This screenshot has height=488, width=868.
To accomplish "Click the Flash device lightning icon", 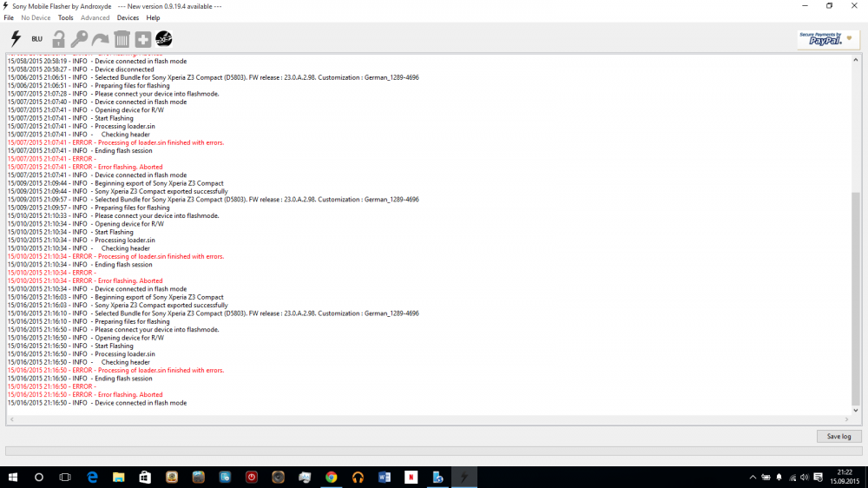I will (16, 39).
